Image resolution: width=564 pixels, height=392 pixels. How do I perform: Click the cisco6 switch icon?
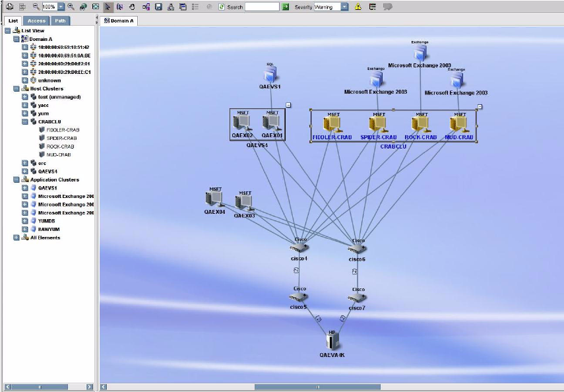[x=357, y=248]
